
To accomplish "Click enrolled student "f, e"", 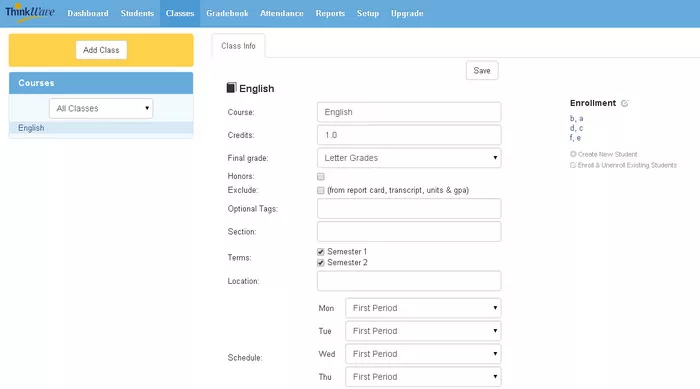I will tap(575, 138).
